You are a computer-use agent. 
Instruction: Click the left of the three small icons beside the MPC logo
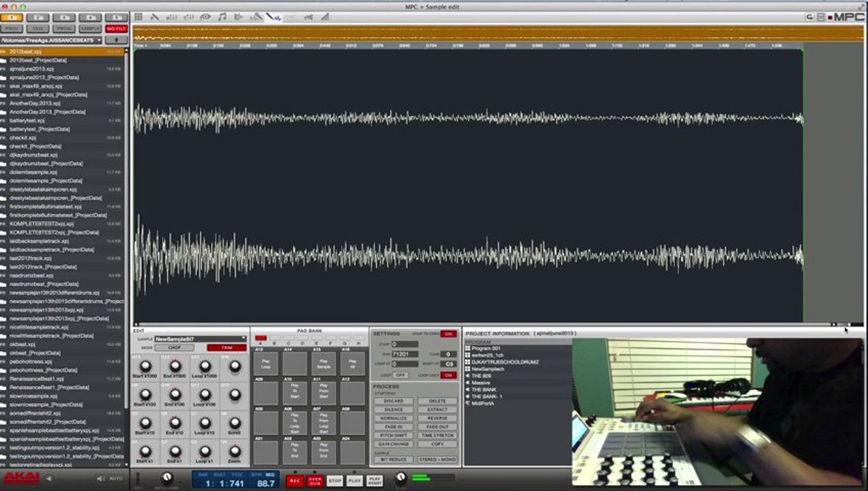(x=809, y=17)
